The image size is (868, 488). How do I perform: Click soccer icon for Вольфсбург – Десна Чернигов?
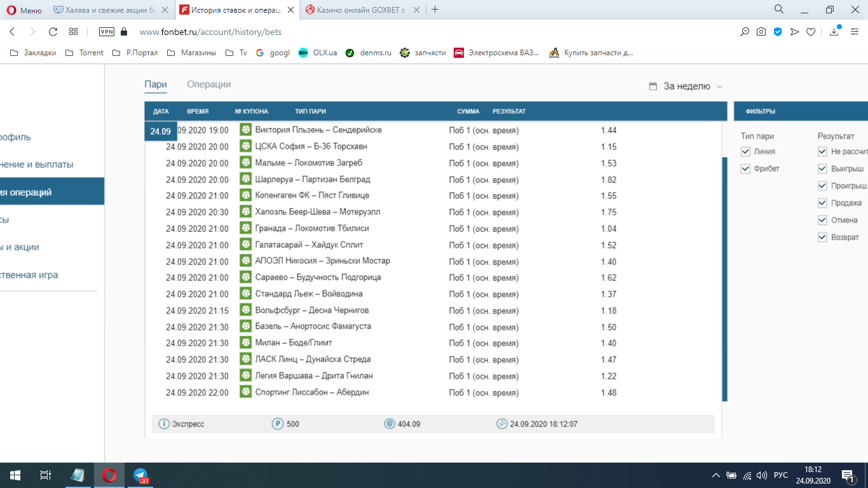click(x=246, y=310)
